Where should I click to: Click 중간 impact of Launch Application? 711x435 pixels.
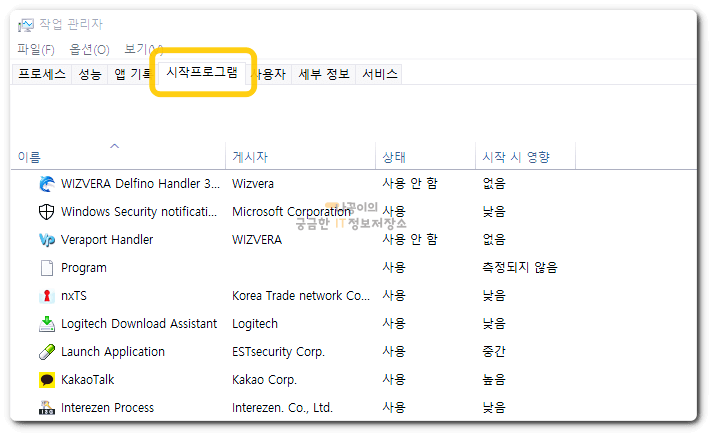click(x=494, y=352)
